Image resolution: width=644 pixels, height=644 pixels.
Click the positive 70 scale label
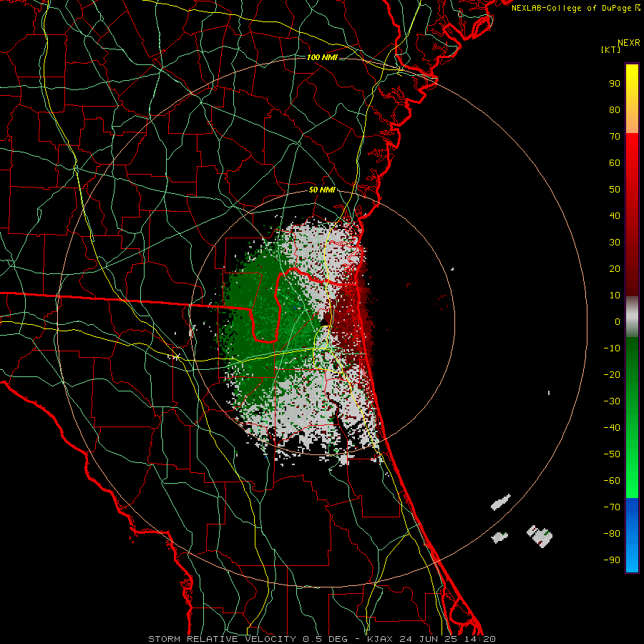[x=615, y=137]
